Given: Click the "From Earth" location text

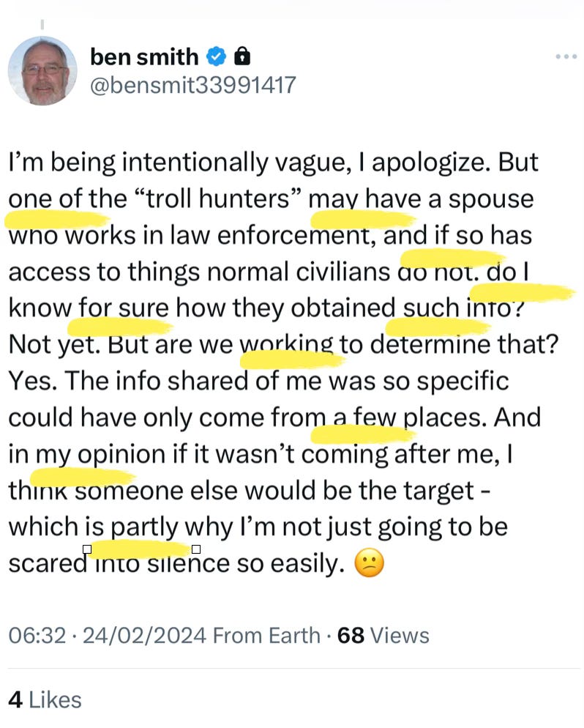Looking at the screenshot, I should coord(266,635).
